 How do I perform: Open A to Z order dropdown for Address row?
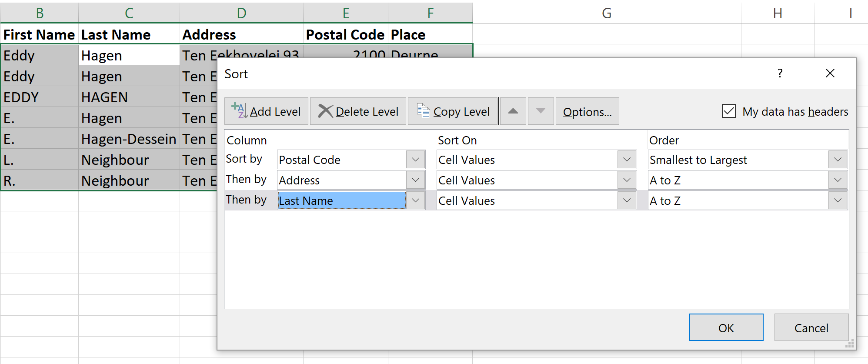coord(838,180)
